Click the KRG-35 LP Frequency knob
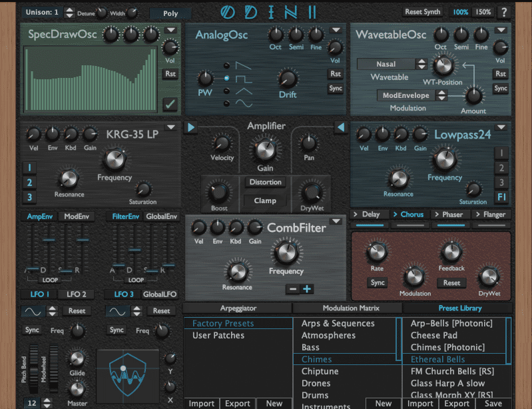Viewport: 532px width, 409px height. 115,159
